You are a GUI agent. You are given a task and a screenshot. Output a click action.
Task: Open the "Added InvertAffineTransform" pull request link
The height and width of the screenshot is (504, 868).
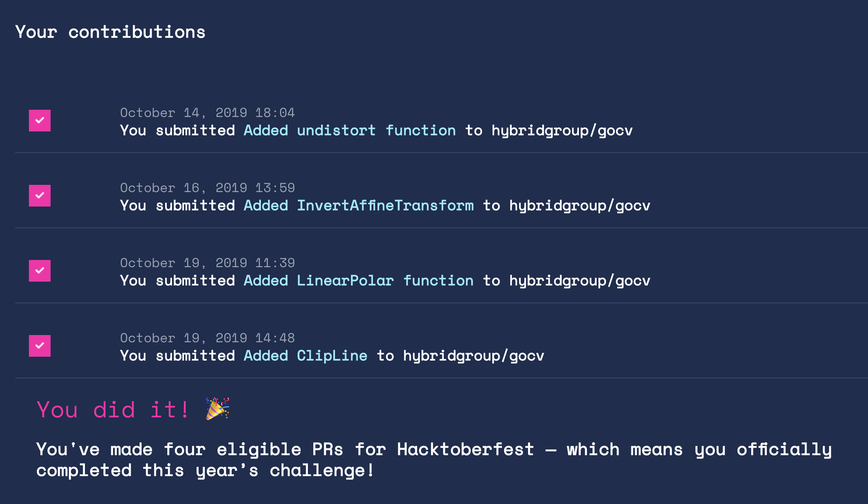pyautogui.click(x=358, y=206)
